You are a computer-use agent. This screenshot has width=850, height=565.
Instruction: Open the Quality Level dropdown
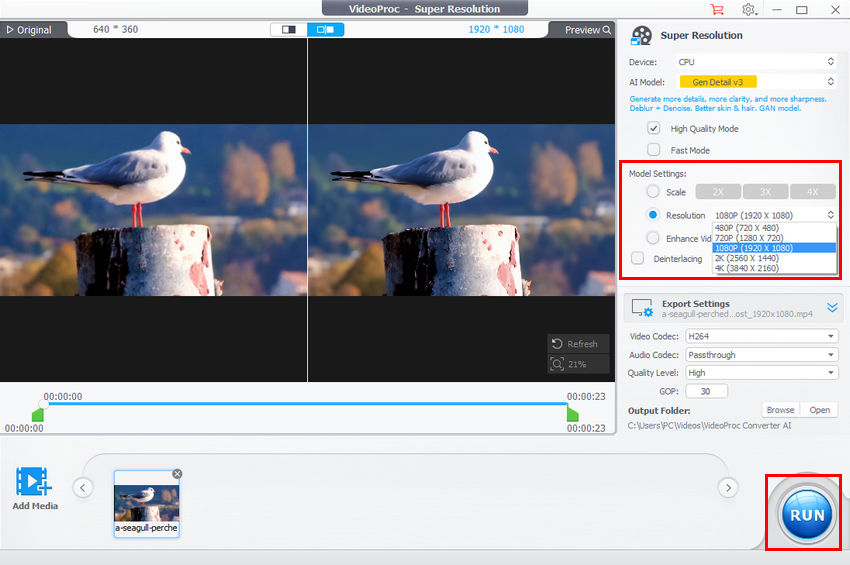point(762,373)
